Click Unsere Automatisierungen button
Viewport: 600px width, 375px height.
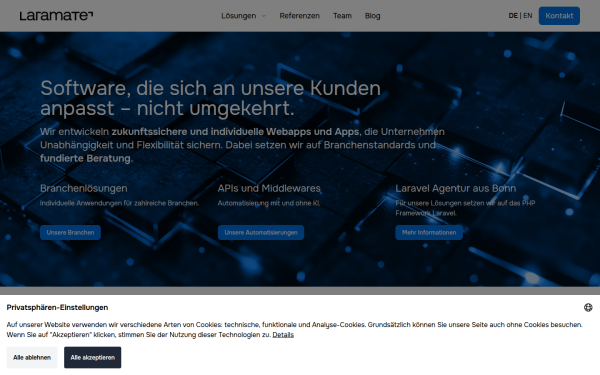click(x=261, y=232)
